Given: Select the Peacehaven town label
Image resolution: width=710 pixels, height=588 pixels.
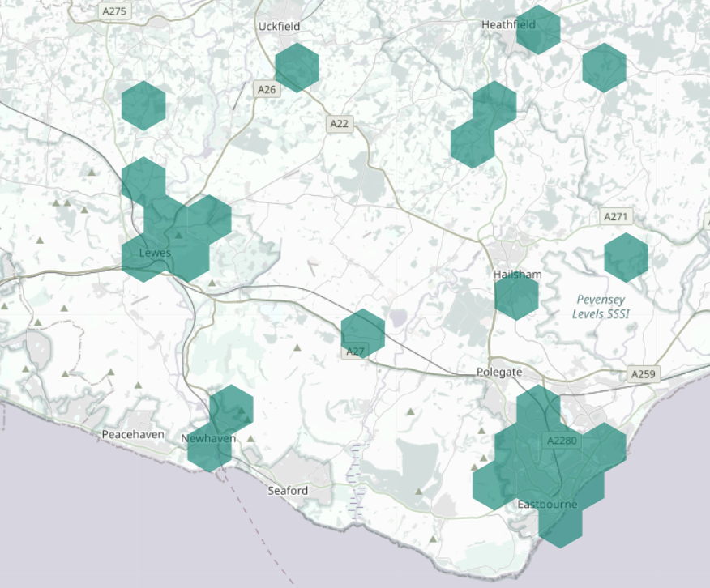Looking at the screenshot, I should [x=133, y=435].
